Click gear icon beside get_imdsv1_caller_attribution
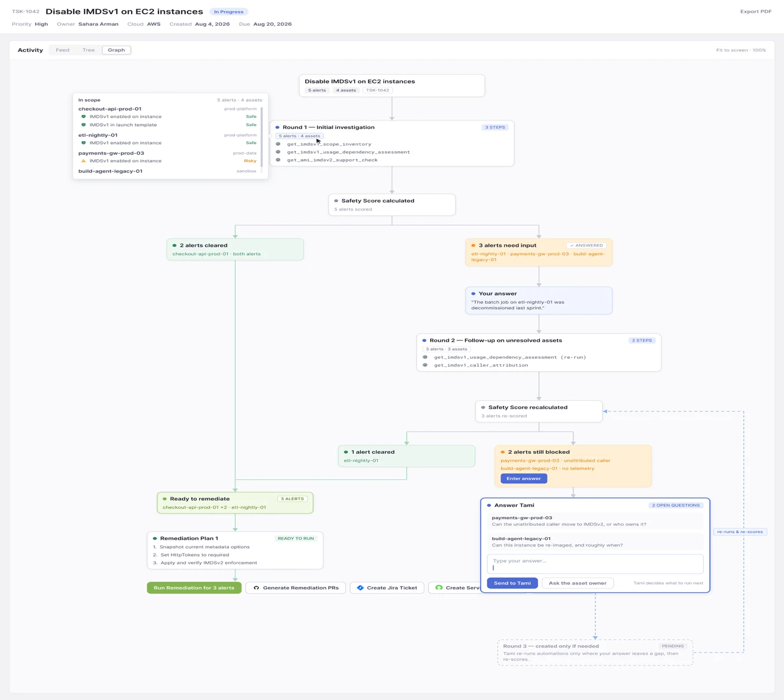 pyautogui.click(x=425, y=365)
